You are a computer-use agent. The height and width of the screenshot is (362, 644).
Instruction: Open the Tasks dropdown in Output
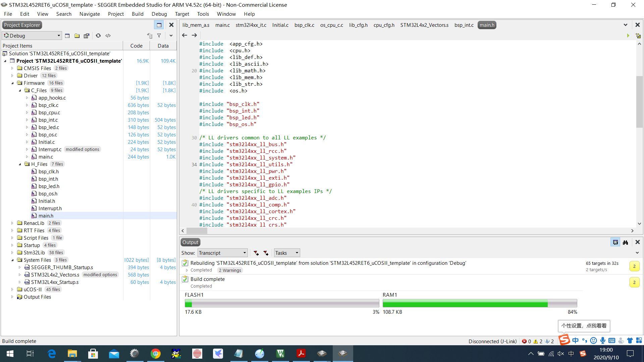click(x=287, y=253)
